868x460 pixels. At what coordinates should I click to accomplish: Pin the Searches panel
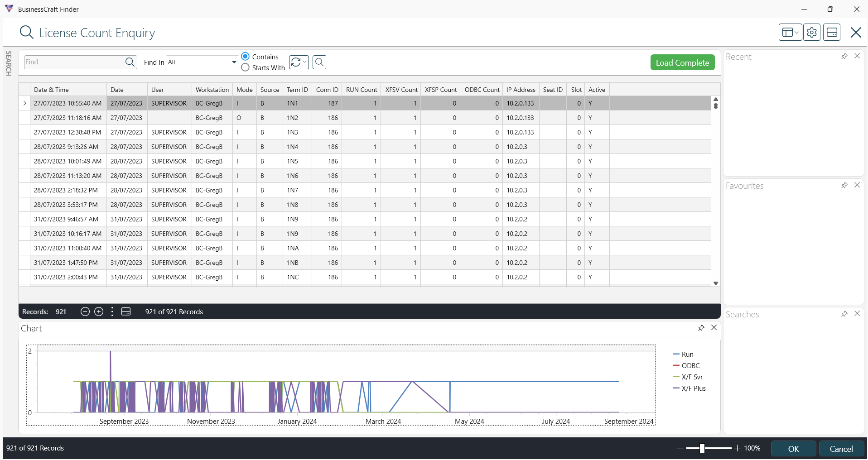click(844, 314)
